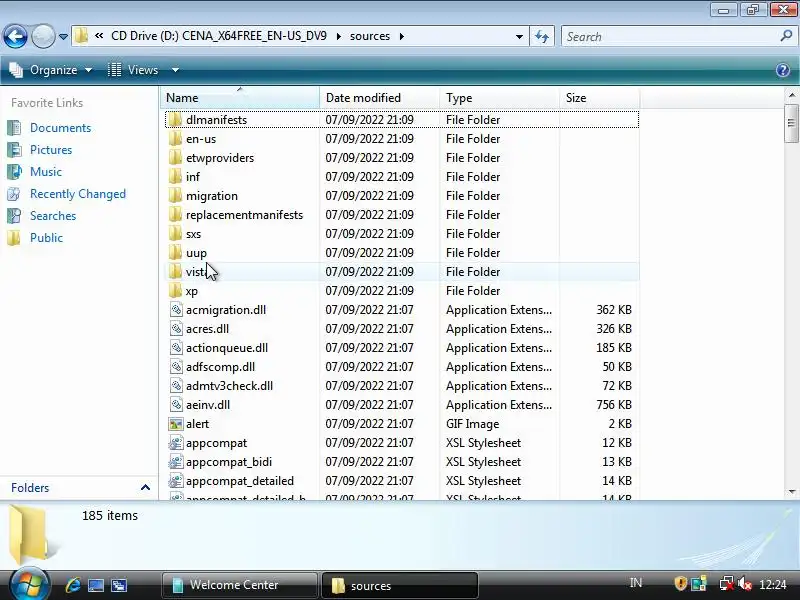
Task: Open the recent pages dropdown arrow
Action: tap(63, 37)
